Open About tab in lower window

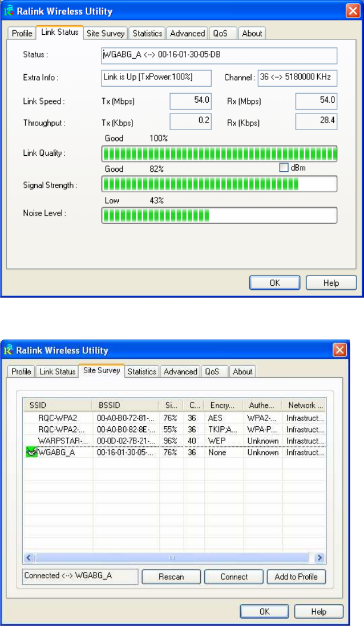242,371
